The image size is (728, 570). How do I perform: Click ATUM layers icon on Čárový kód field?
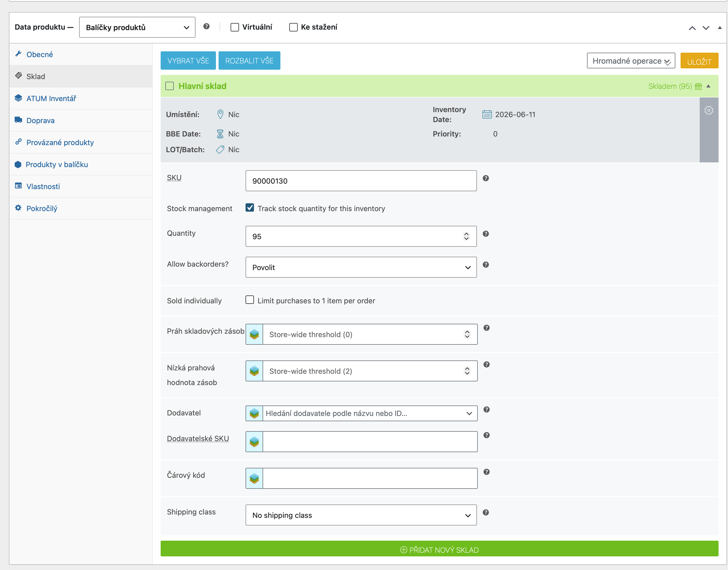point(254,478)
